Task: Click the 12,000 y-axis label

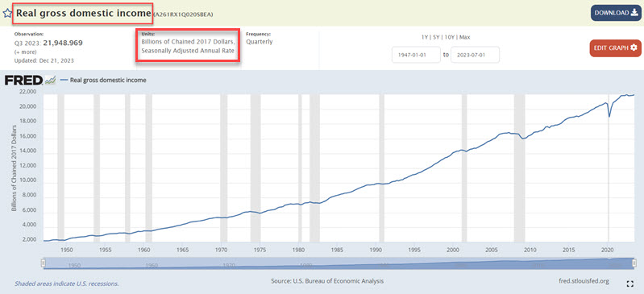Action: tap(28, 165)
